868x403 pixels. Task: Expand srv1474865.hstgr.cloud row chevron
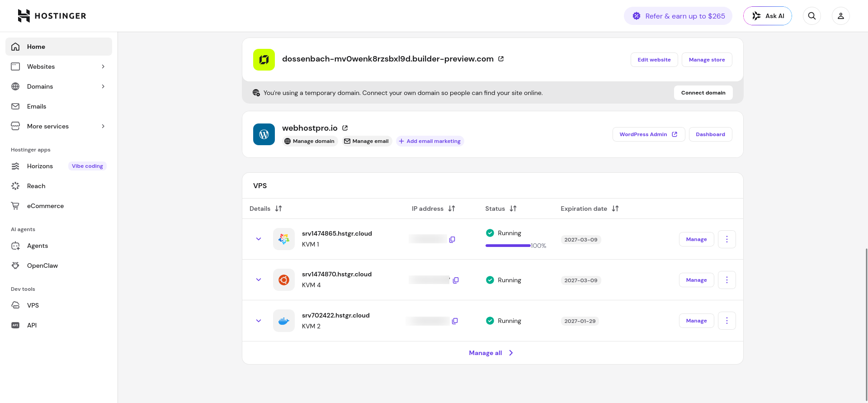point(259,239)
